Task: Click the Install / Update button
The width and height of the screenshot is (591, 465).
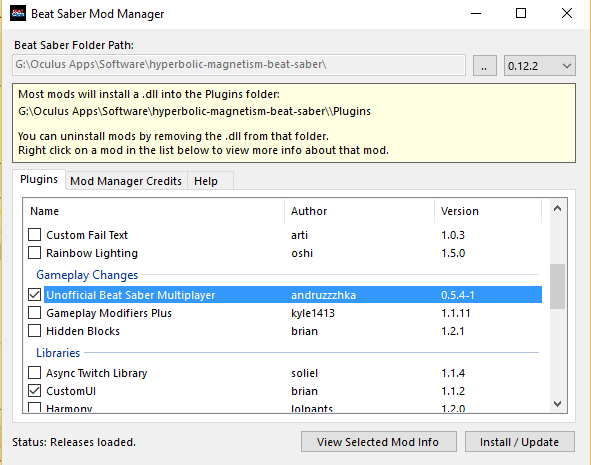Action: (519, 442)
